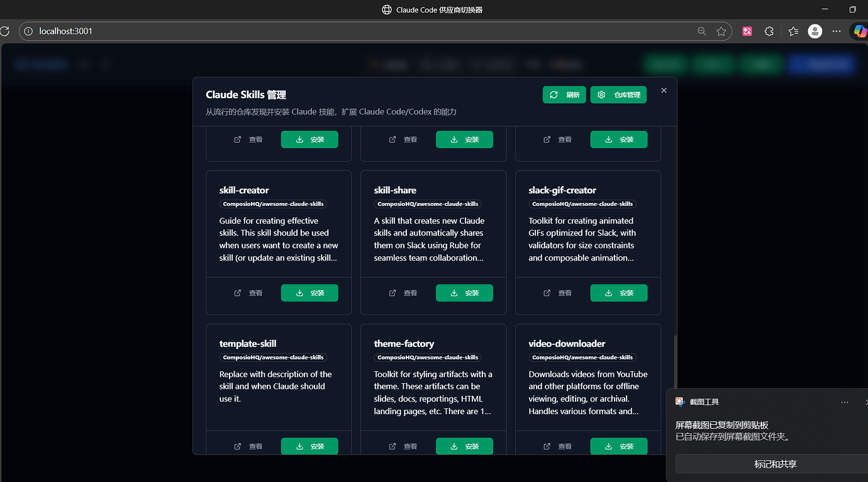View the theme-factory skill
Screen dimensions: 868x482
tap(403, 446)
